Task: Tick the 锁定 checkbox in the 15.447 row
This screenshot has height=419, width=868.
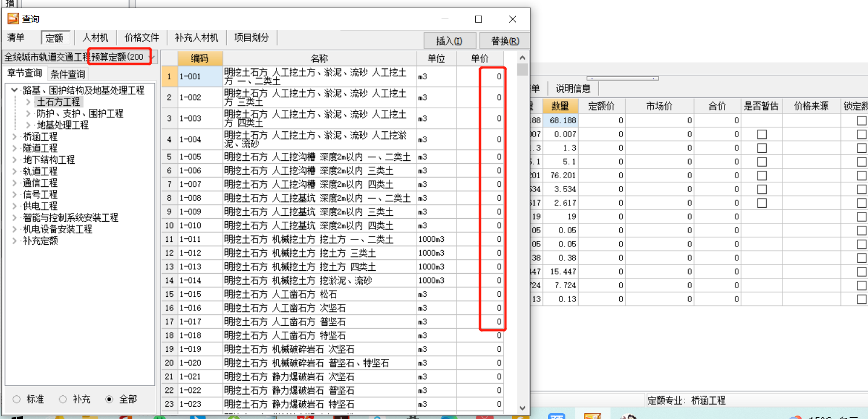Action: [x=862, y=271]
